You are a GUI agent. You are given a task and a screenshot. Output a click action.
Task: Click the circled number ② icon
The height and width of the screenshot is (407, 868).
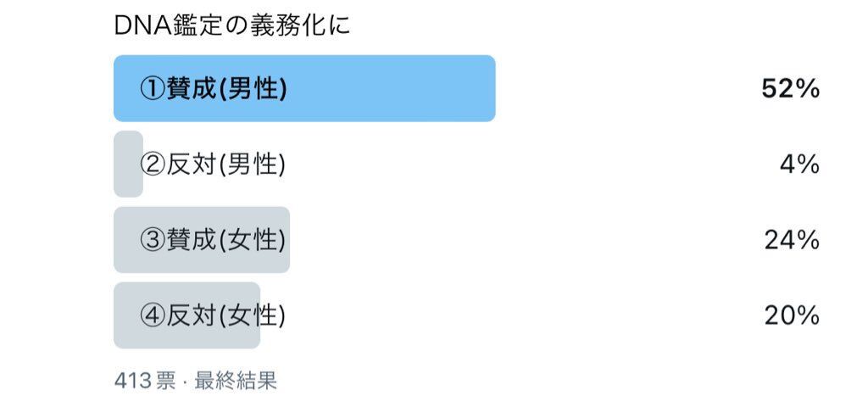coord(153,164)
